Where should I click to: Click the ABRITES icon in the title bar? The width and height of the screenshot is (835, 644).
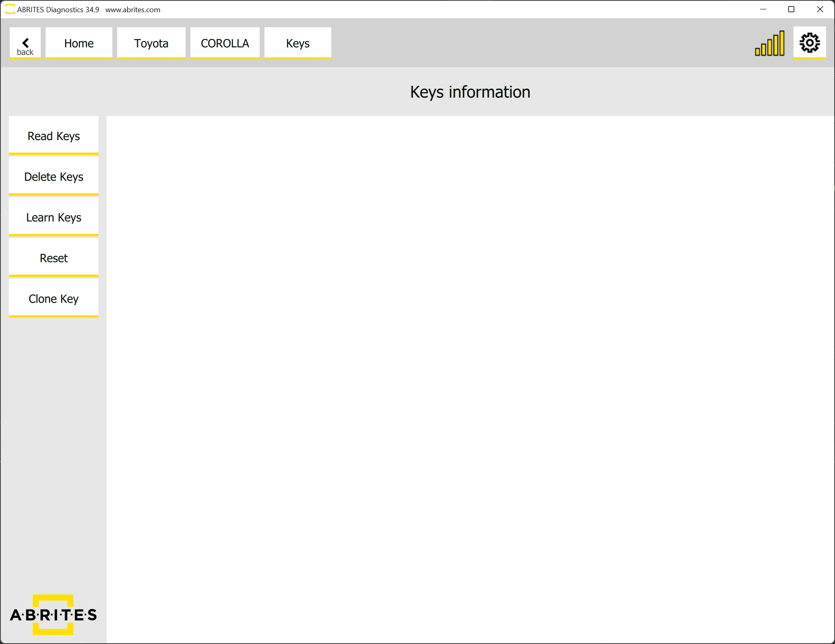click(10, 9)
